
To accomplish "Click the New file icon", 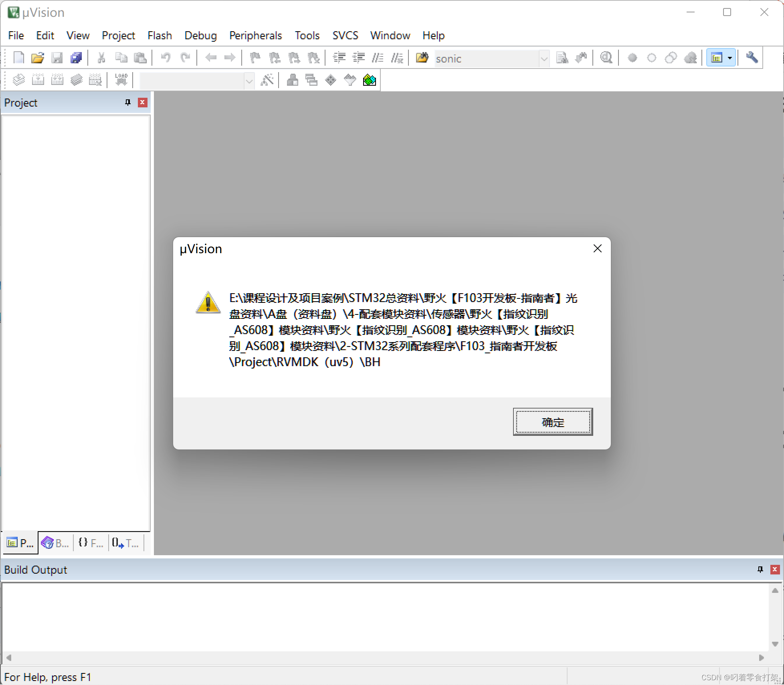I will (18, 58).
